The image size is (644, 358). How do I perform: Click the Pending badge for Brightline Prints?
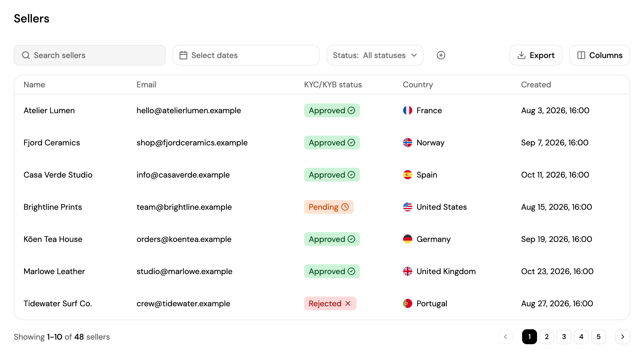pyautogui.click(x=329, y=207)
